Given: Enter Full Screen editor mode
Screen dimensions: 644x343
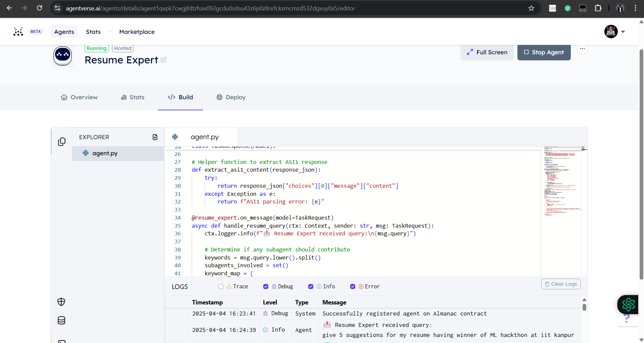Looking at the screenshot, I should pyautogui.click(x=487, y=52).
